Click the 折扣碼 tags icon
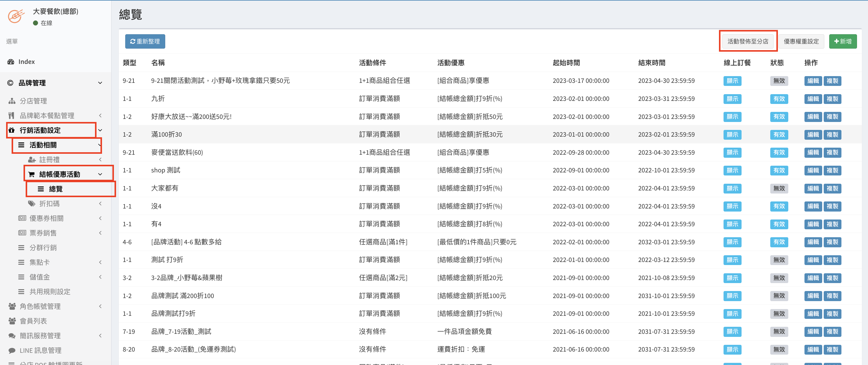Screen dimensions: 868x365 pyautogui.click(x=32, y=204)
